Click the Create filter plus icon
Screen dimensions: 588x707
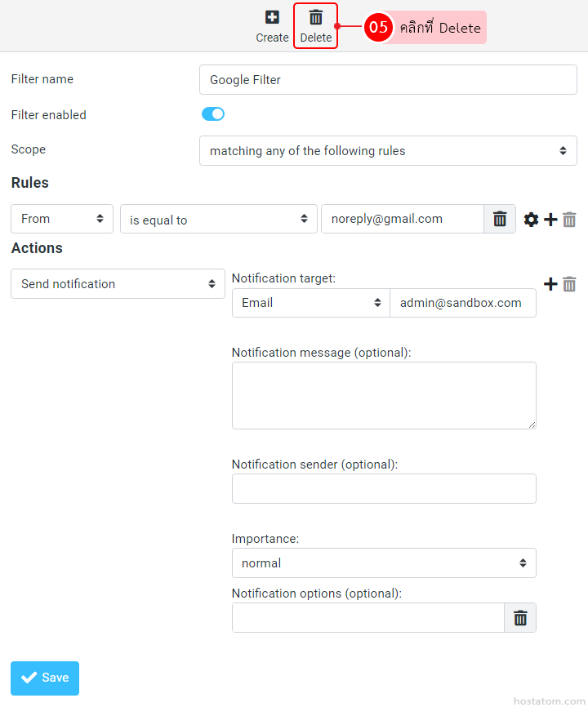tap(272, 17)
